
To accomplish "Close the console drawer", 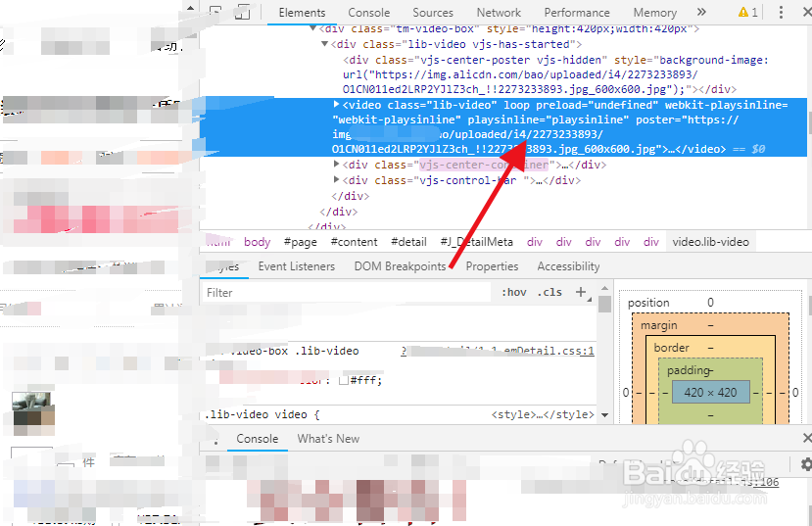I will (807, 438).
